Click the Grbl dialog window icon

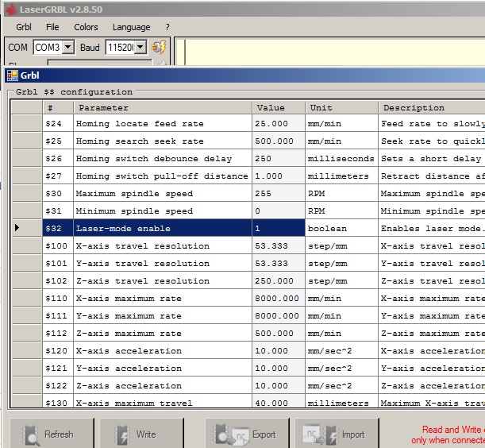[x=13, y=75]
